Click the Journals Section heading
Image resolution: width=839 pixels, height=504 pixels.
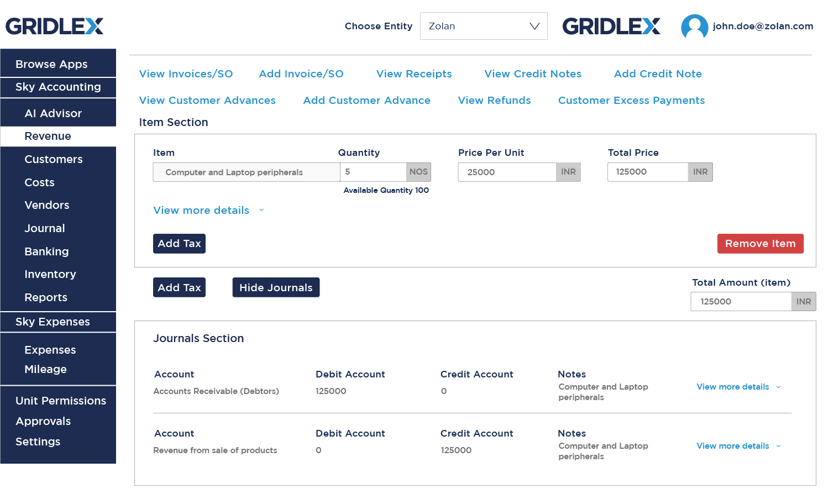click(198, 338)
